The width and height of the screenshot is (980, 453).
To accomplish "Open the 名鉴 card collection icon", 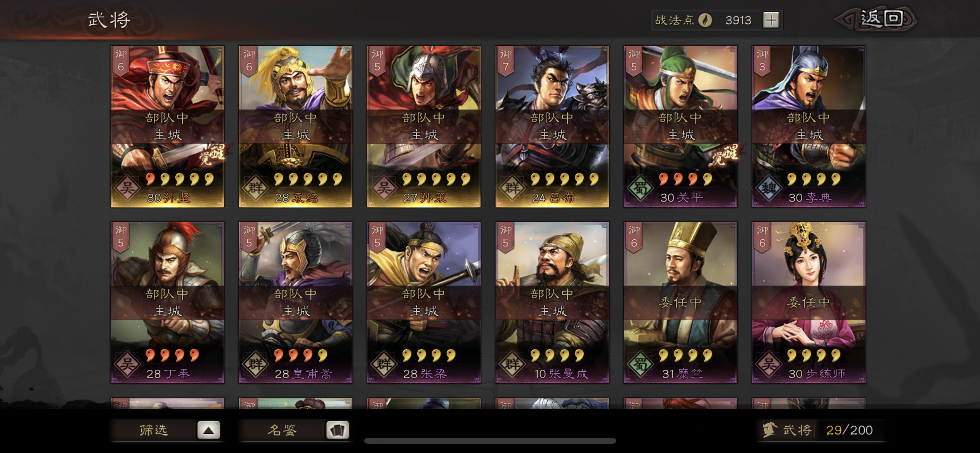I will [x=337, y=430].
